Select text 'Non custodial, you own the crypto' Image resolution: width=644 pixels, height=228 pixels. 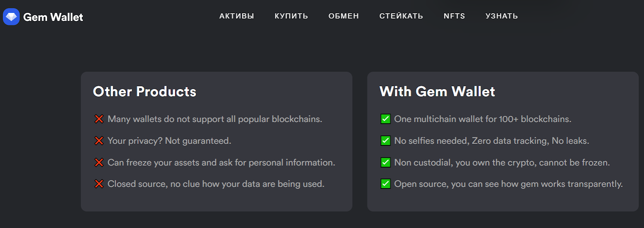tap(465, 163)
